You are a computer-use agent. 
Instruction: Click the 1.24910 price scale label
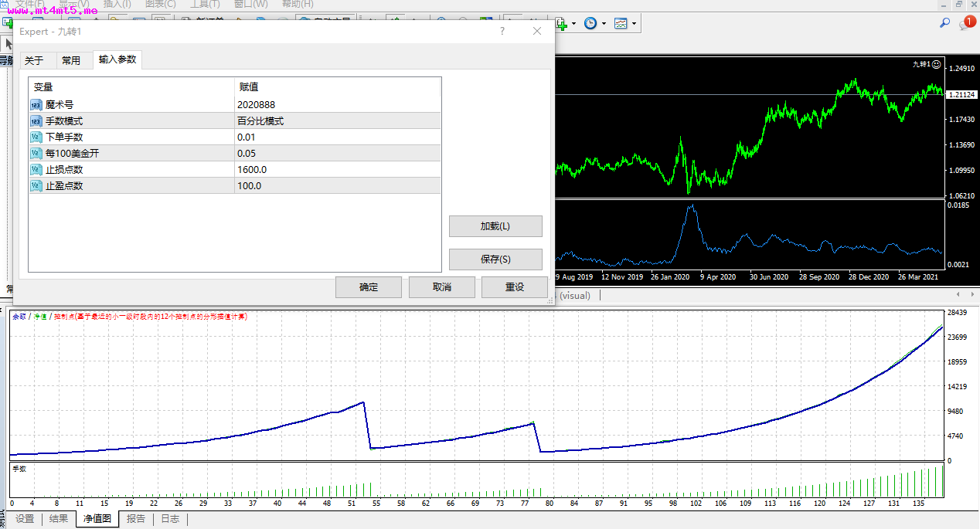[x=961, y=69]
